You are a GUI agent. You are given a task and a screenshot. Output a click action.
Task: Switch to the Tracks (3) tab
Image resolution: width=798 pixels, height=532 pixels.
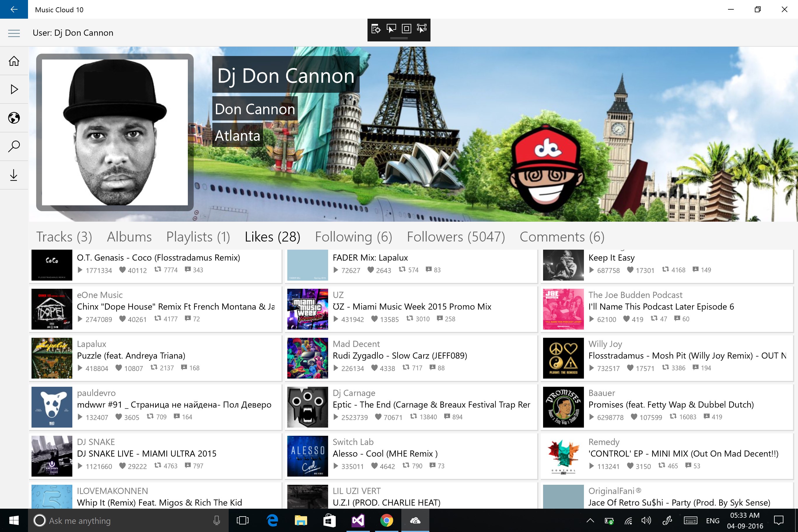(64, 237)
